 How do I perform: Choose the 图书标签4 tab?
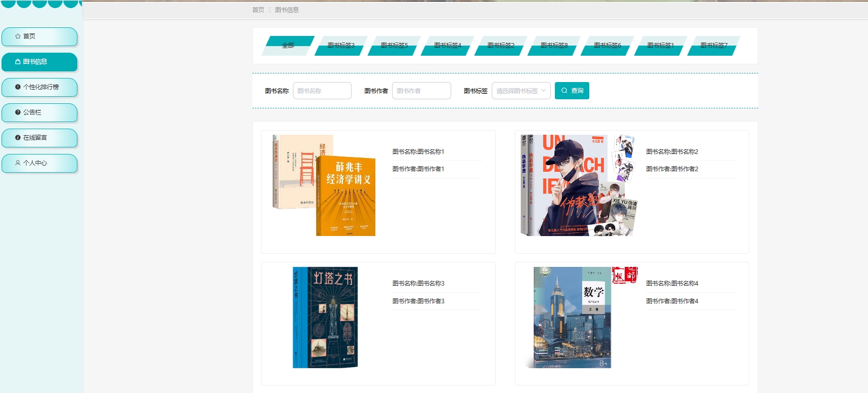coord(448,46)
